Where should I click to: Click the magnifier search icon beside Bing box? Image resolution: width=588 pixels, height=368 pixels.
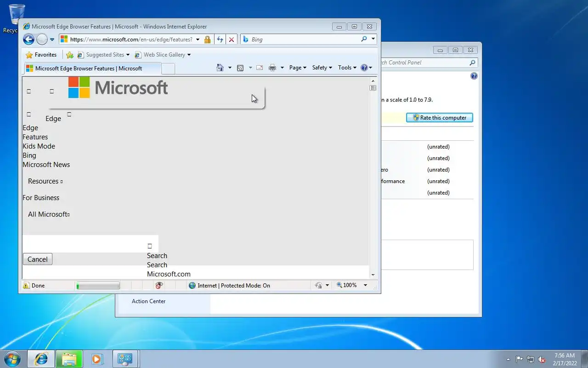364,39
